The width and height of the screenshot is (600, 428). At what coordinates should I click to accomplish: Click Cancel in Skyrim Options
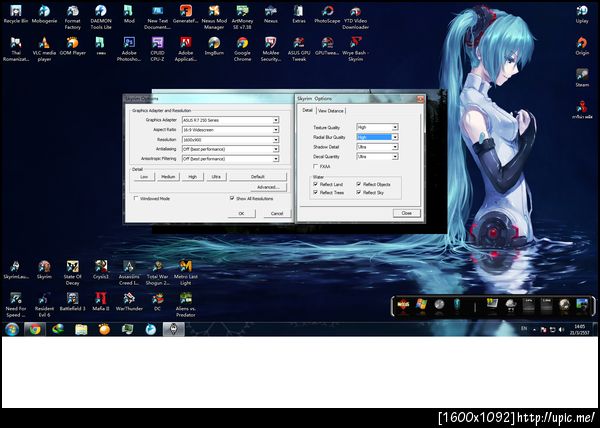[x=277, y=213]
